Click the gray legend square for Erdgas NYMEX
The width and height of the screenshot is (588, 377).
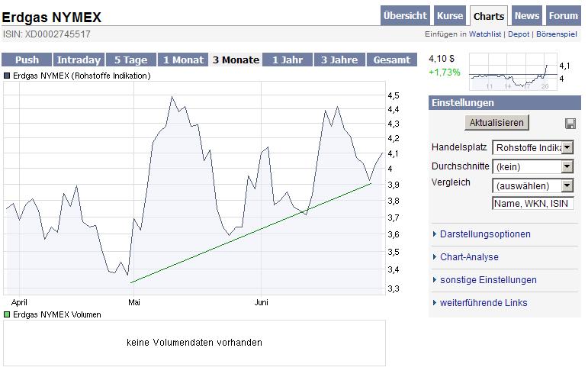(x=7, y=76)
